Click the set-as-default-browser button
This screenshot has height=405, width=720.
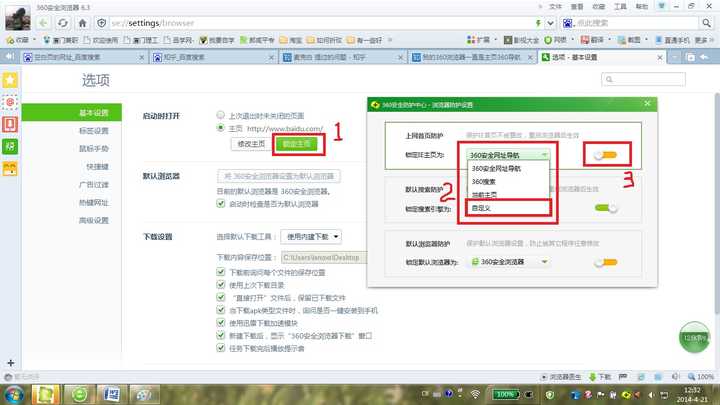279,176
